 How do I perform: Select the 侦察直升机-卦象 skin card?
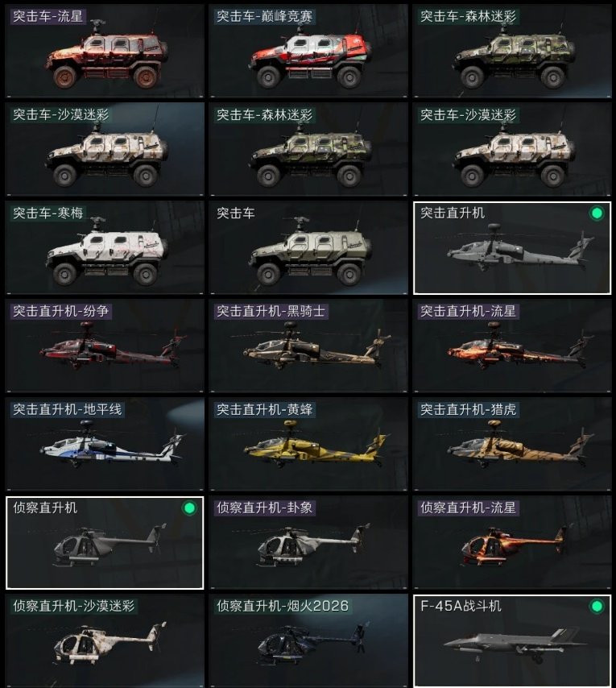pos(308,543)
